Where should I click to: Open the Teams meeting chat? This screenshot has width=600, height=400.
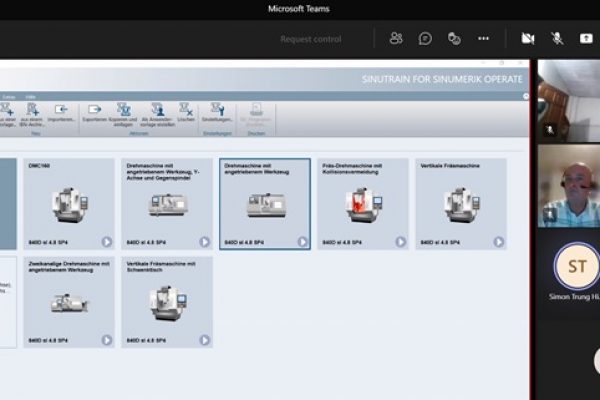pyautogui.click(x=425, y=38)
